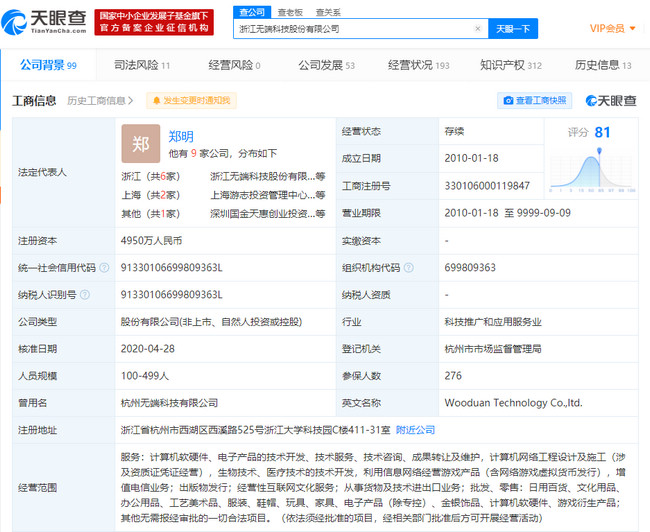Open the 历史信息 tab

point(603,65)
